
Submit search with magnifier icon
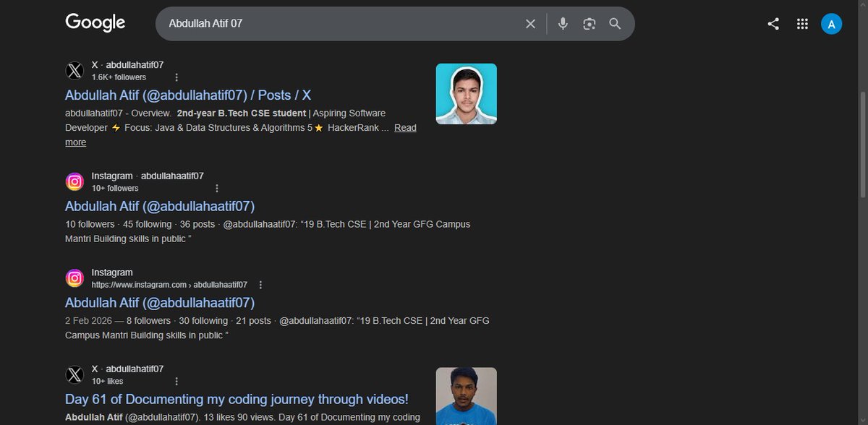615,24
